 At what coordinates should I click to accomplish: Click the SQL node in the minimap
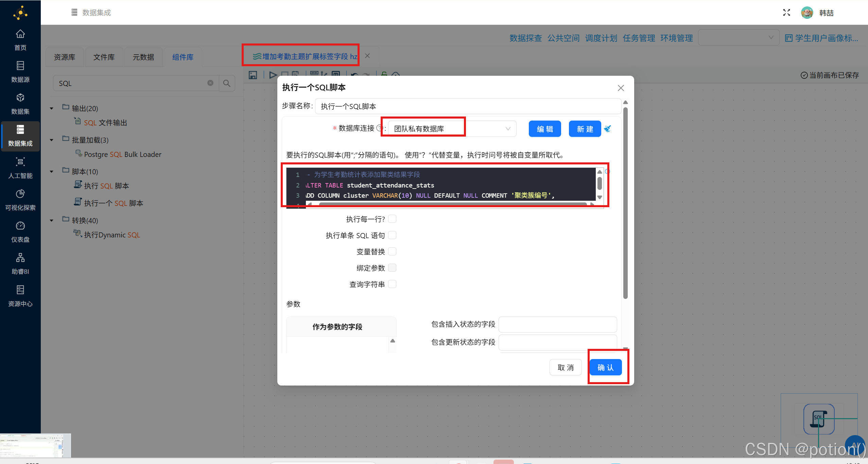[x=819, y=419]
